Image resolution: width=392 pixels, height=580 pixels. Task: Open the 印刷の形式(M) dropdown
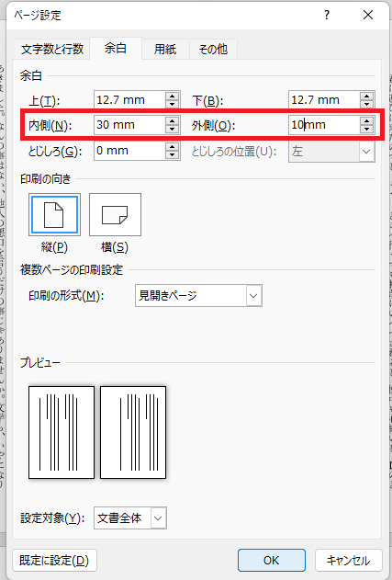(199, 296)
